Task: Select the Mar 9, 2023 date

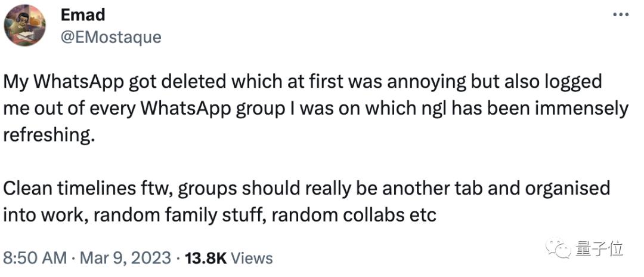Action: [x=124, y=258]
